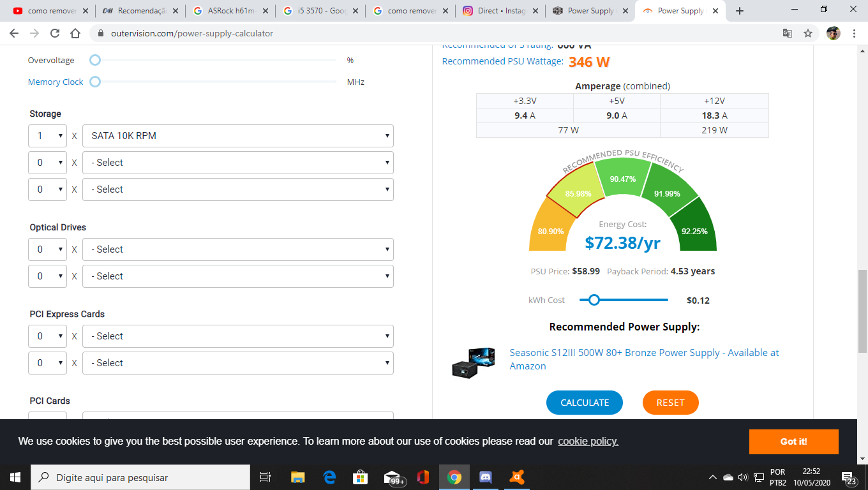Image resolution: width=868 pixels, height=490 pixels.
Task: Open Discord from the taskbar
Action: [x=486, y=477]
